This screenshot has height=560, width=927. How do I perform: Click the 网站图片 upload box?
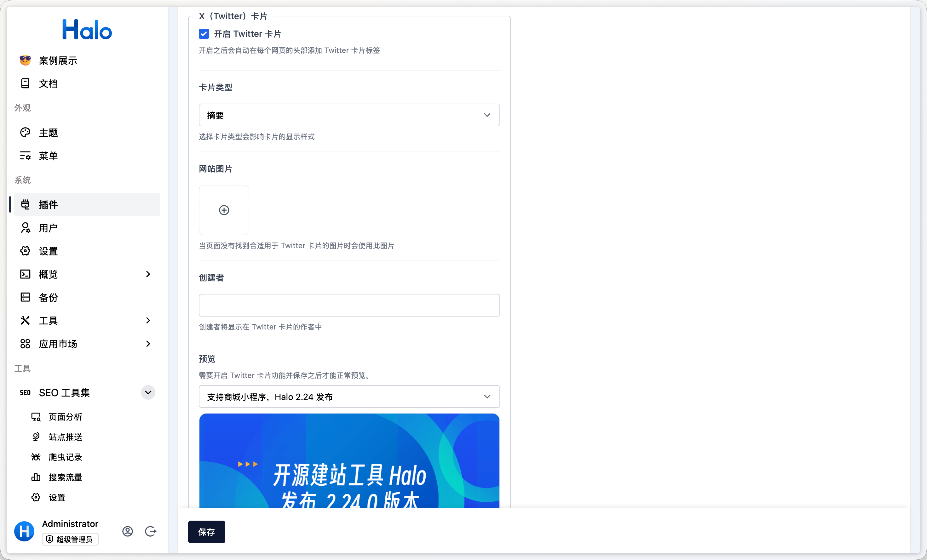(224, 210)
